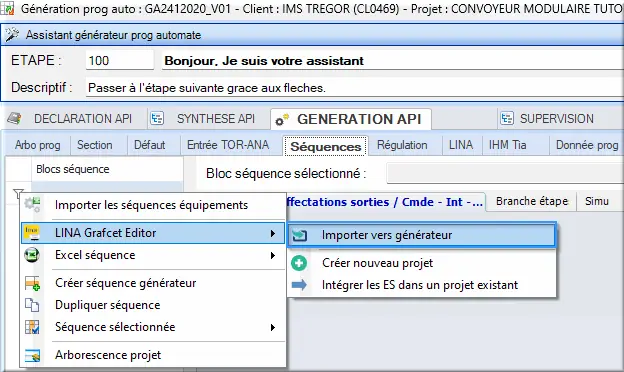624x372 pixels.
Task: Click the Importer vers générateur folder icon
Action: coord(299,235)
